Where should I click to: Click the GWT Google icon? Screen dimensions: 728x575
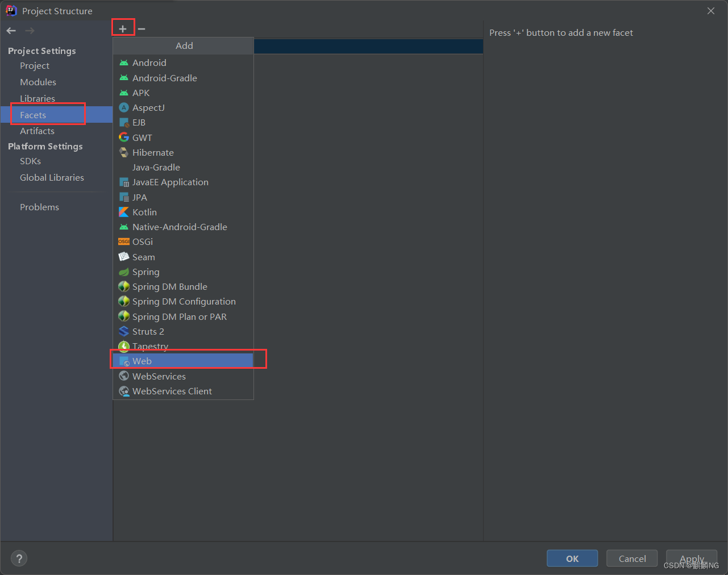tap(124, 137)
